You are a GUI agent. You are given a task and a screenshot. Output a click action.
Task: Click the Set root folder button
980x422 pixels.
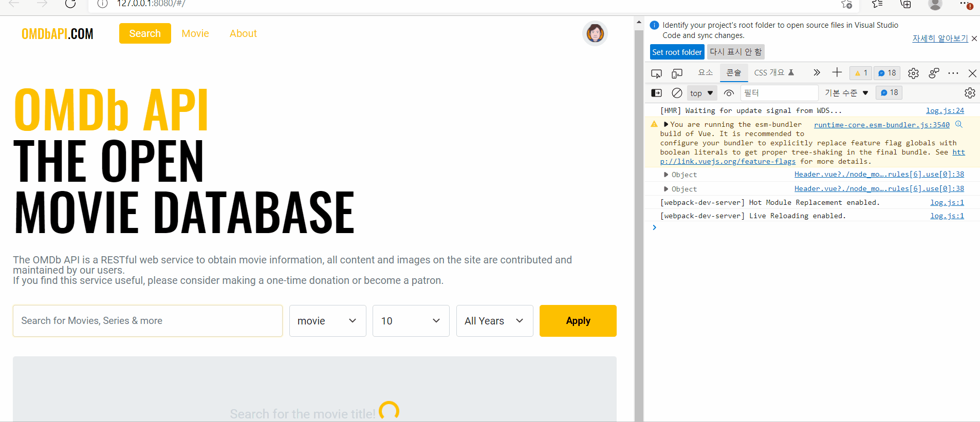point(677,52)
